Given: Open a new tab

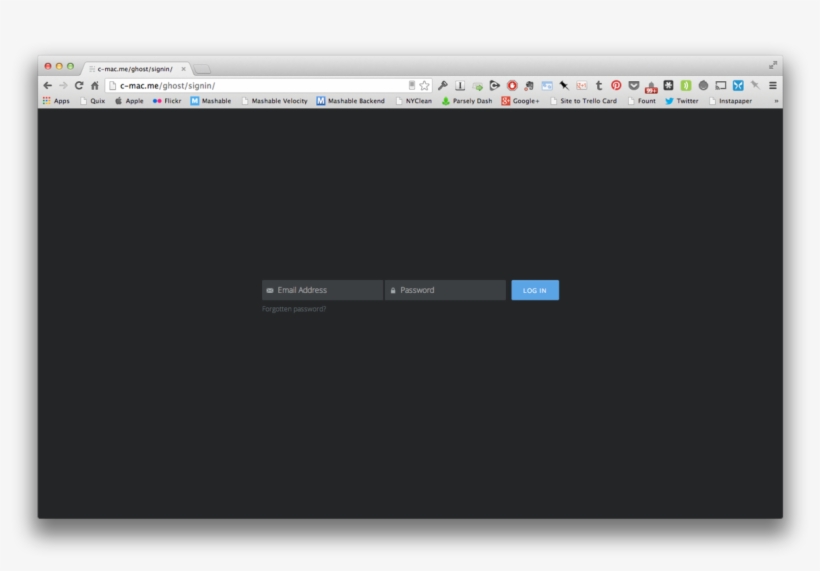Looking at the screenshot, I should 202,69.
